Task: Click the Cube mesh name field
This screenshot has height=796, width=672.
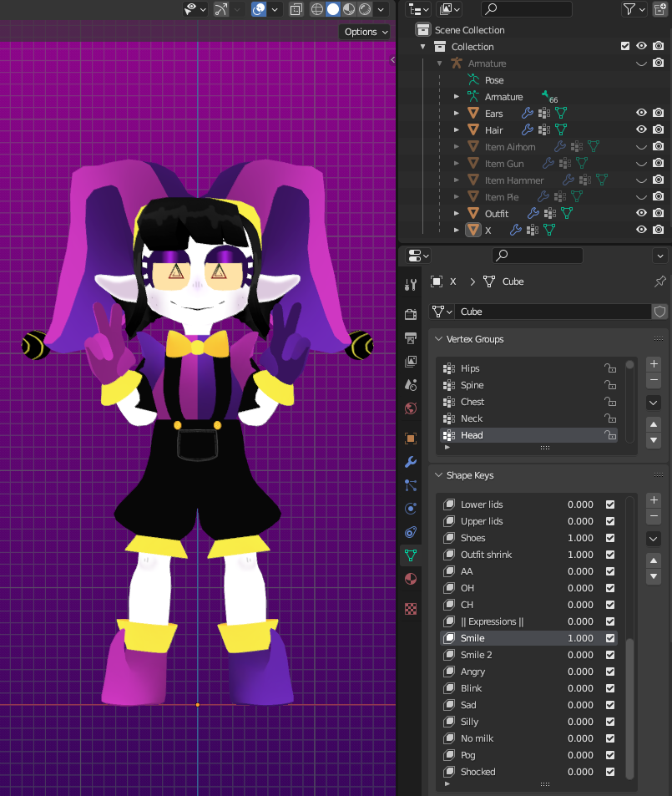Action: tap(553, 312)
